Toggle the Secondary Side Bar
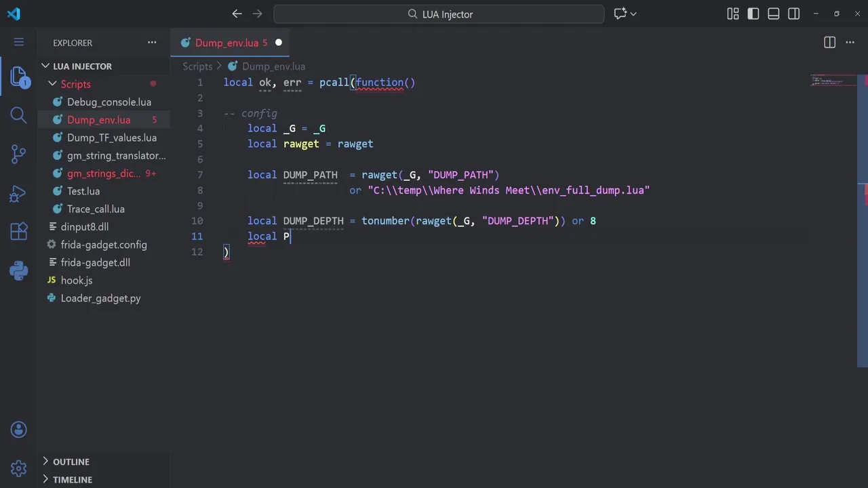 (794, 14)
